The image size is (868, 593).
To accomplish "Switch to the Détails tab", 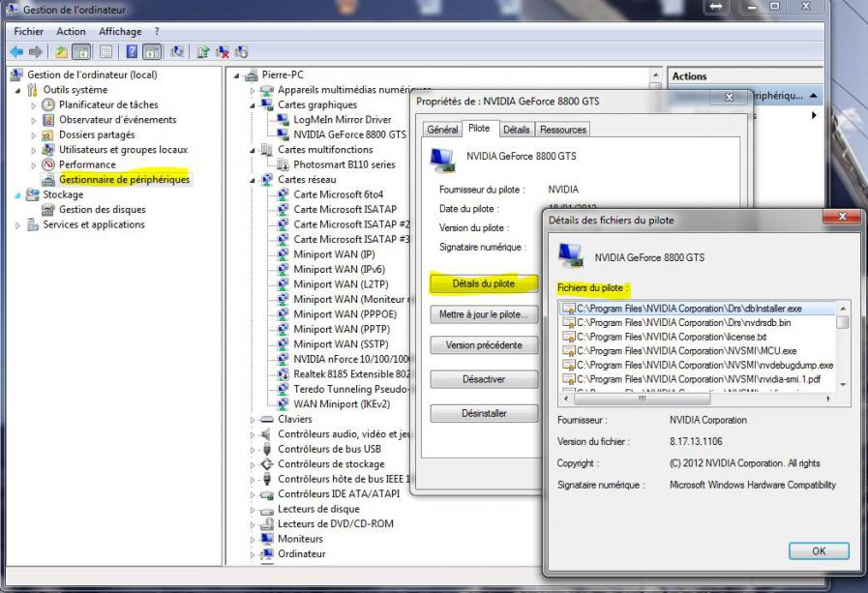I will [516, 130].
